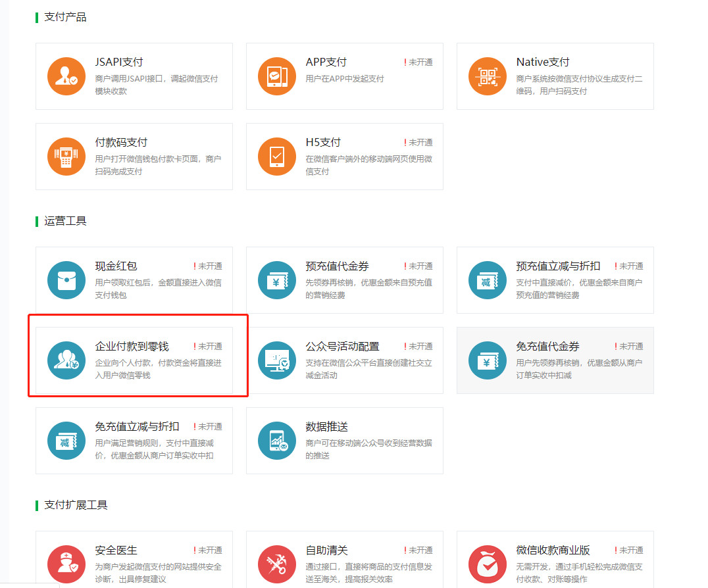Open the JSAPI支付 product title
Screen dimensions: 708x588
tap(119, 62)
